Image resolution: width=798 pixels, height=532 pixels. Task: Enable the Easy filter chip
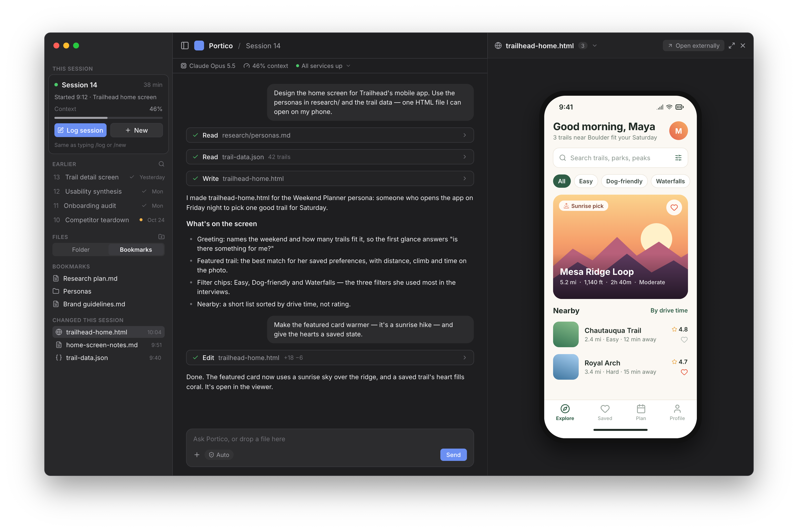click(586, 181)
